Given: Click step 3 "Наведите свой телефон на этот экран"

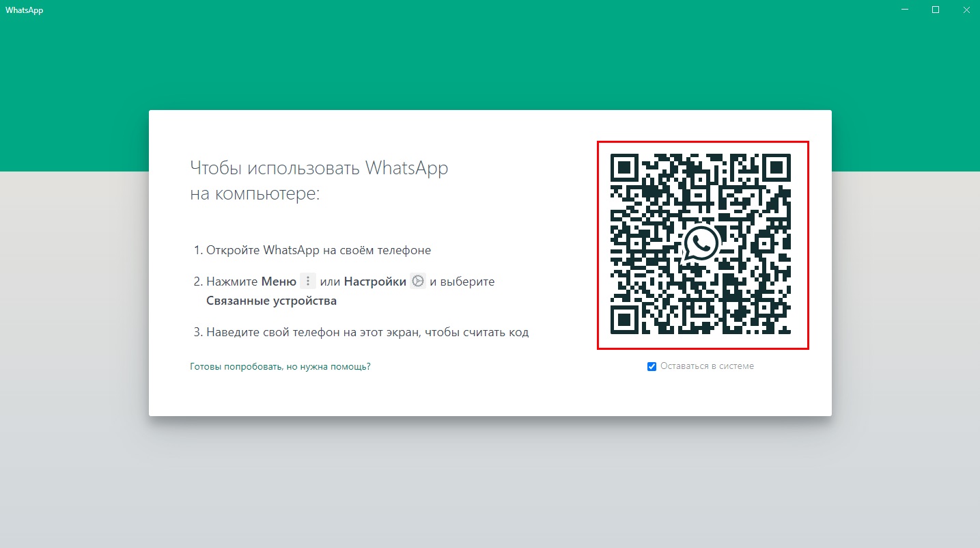Looking at the screenshot, I should tap(367, 333).
